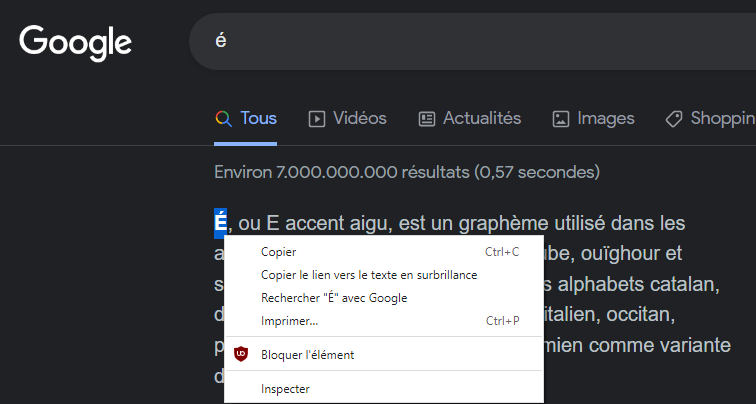Click the newspaper icon beside Actualités
This screenshot has width=756, height=404.
coord(427,119)
